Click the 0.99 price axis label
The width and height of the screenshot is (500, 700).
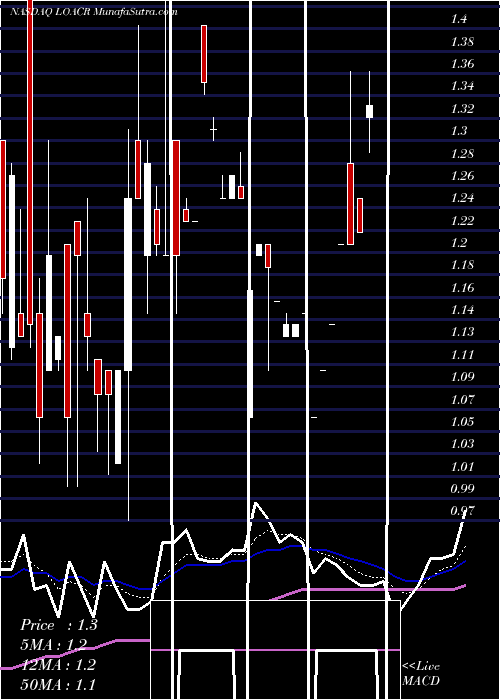(x=462, y=489)
